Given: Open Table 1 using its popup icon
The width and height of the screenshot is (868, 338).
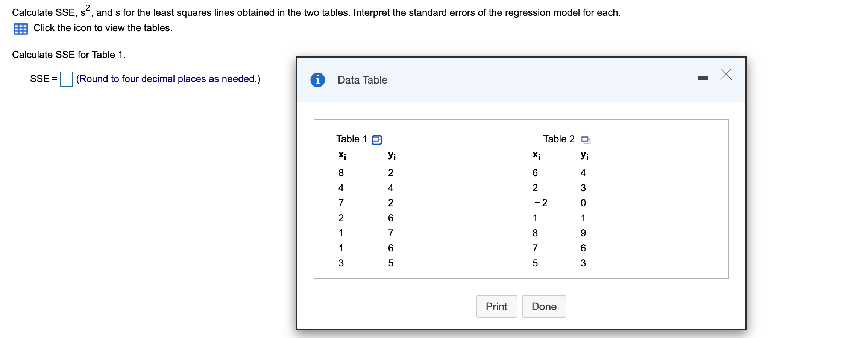Looking at the screenshot, I should (x=376, y=140).
